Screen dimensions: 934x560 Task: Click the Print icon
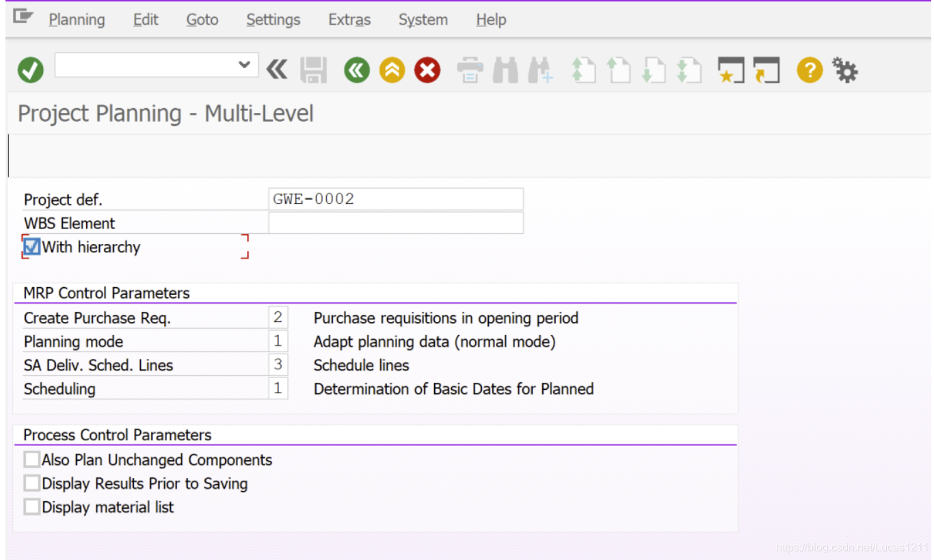coord(470,70)
